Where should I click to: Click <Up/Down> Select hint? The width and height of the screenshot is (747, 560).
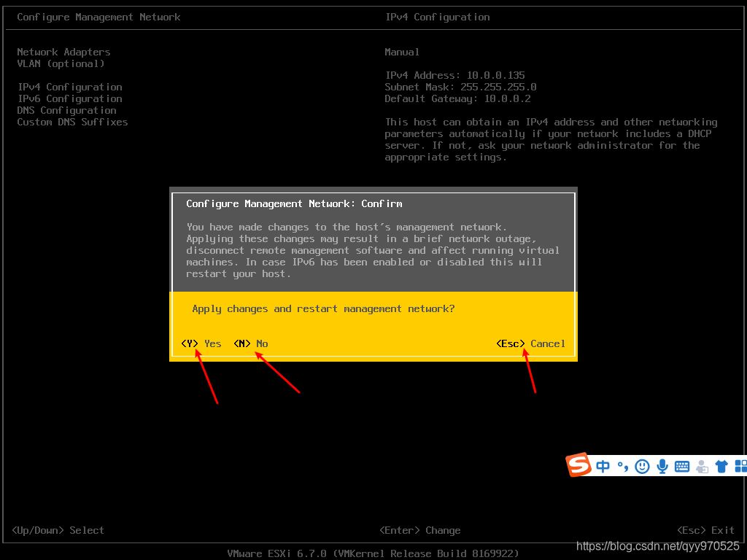pos(58,531)
